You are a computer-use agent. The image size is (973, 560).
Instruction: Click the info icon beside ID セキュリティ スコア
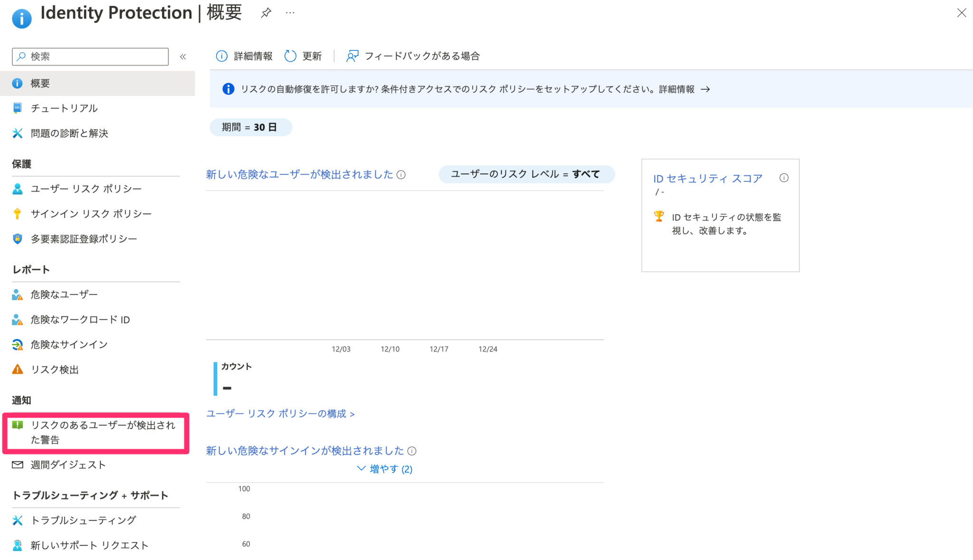point(785,178)
